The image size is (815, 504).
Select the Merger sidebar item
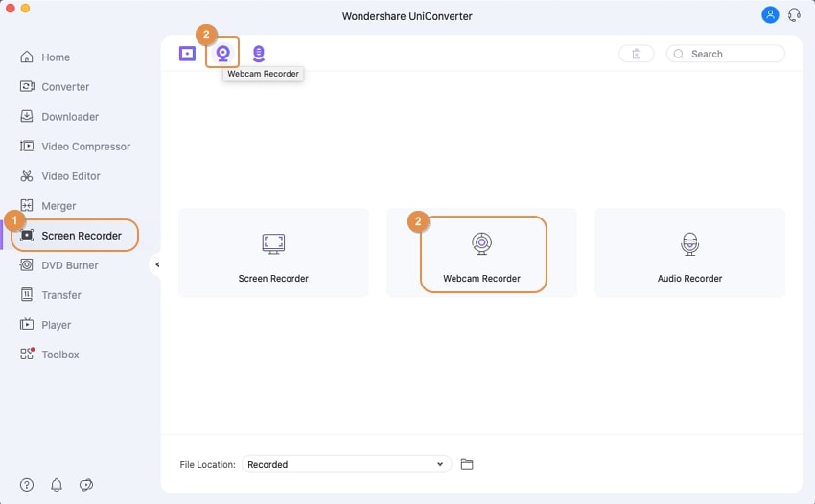click(x=48, y=206)
